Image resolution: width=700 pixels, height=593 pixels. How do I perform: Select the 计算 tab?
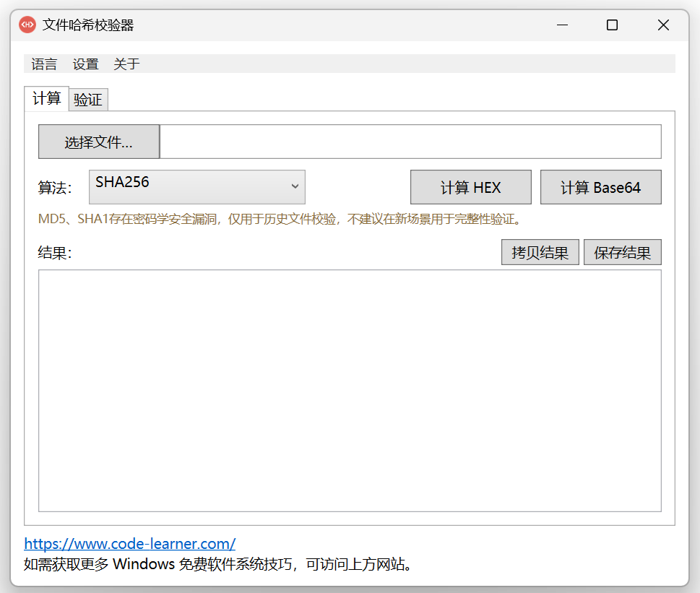[x=46, y=98]
